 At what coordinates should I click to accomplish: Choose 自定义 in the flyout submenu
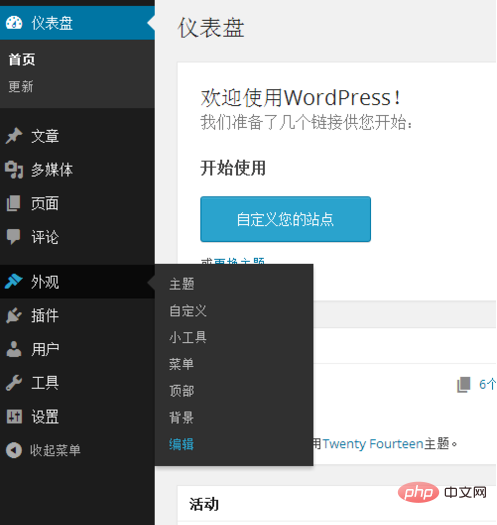pos(188,311)
